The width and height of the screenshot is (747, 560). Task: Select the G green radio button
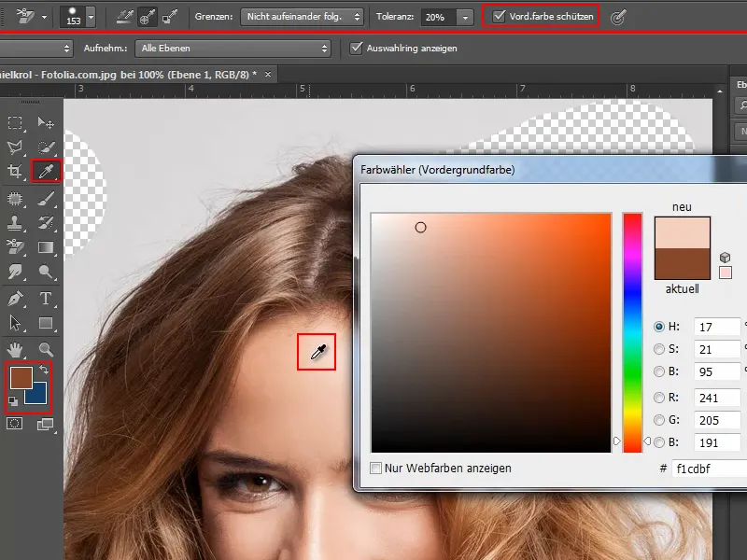click(659, 420)
